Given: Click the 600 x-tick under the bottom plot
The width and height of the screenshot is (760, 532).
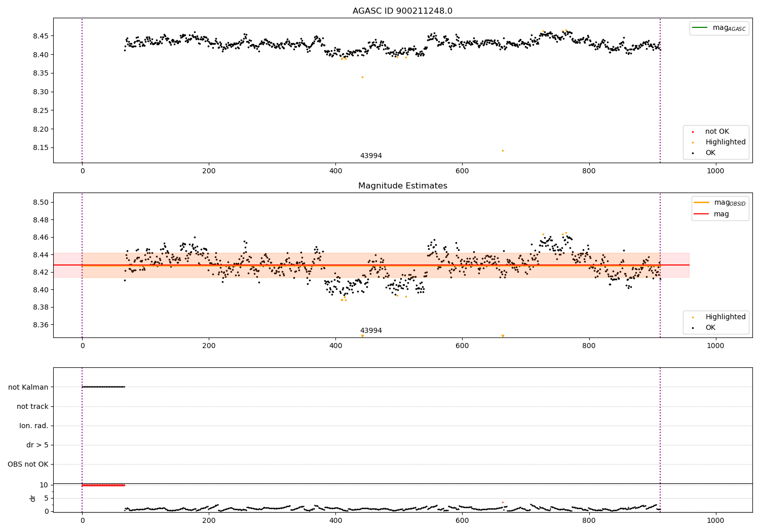Looking at the screenshot, I should click(x=462, y=520).
